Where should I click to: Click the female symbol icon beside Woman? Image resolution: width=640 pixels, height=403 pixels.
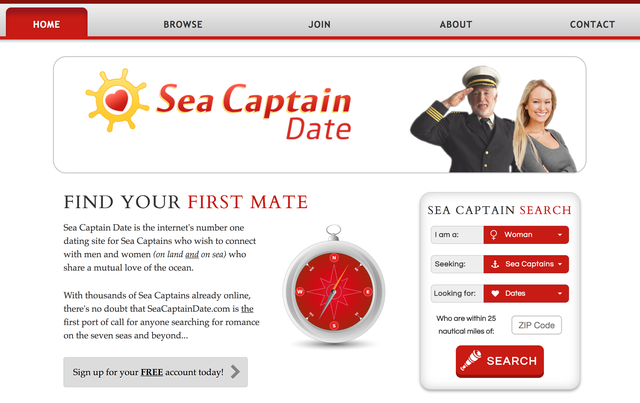493,235
